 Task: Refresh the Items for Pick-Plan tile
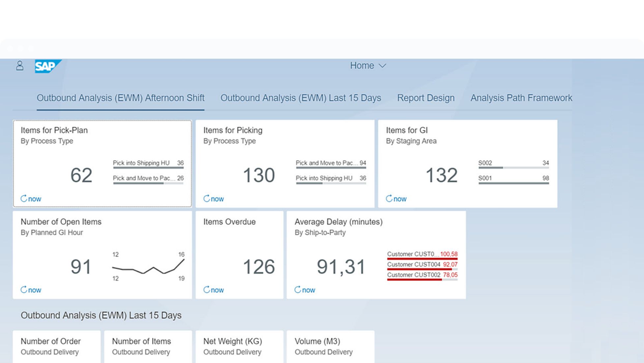click(x=24, y=199)
